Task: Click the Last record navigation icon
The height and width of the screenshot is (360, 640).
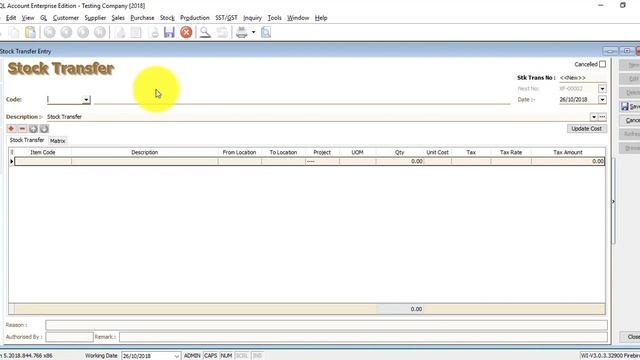Action: (x=100, y=32)
